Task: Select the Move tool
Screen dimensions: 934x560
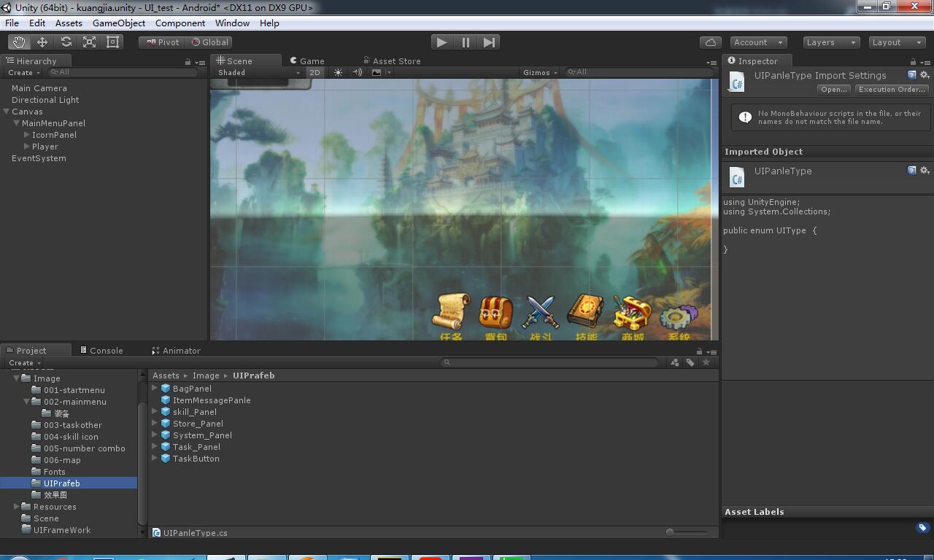Action: (x=42, y=42)
